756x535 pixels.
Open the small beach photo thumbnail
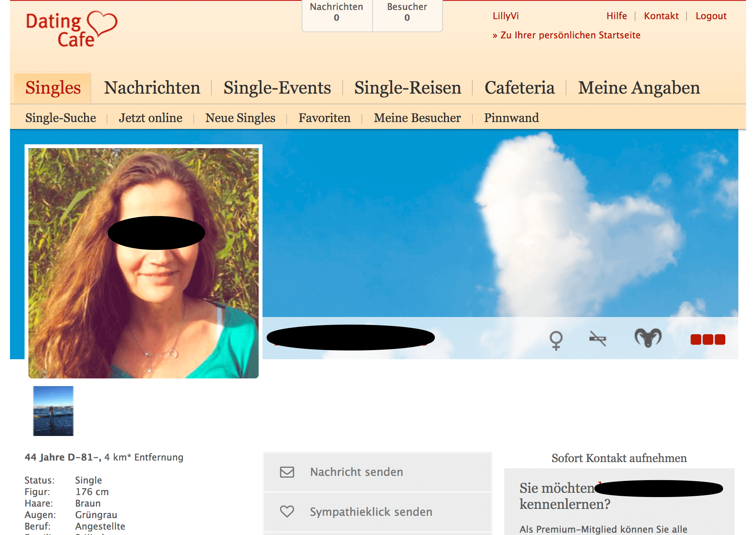53,411
